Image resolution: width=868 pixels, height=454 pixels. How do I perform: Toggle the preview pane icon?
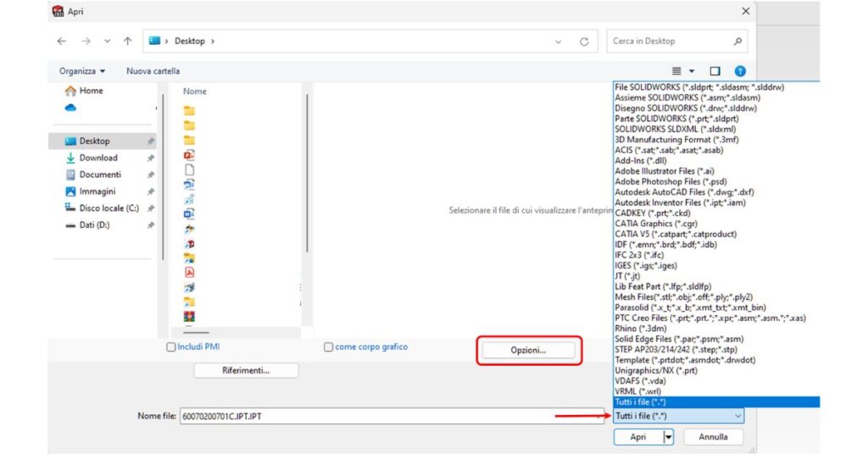[715, 71]
